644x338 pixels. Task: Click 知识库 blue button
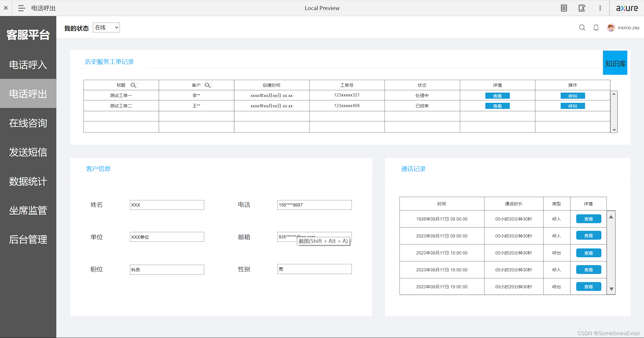click(x=615, y=63)
